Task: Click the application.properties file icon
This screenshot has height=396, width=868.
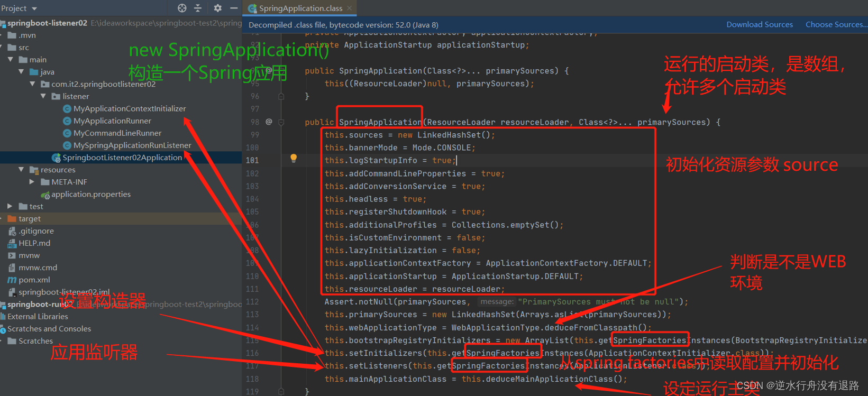Action: (45, 195)
